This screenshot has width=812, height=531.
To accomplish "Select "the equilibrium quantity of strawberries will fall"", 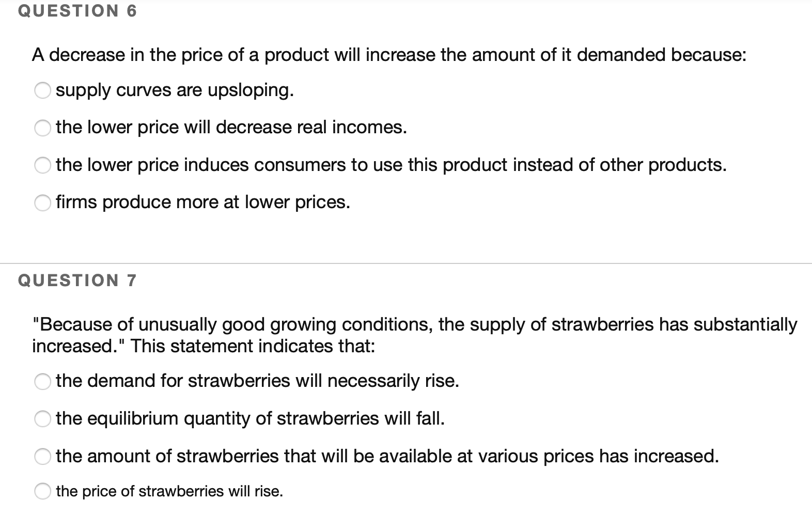I will tap(43, 419).
